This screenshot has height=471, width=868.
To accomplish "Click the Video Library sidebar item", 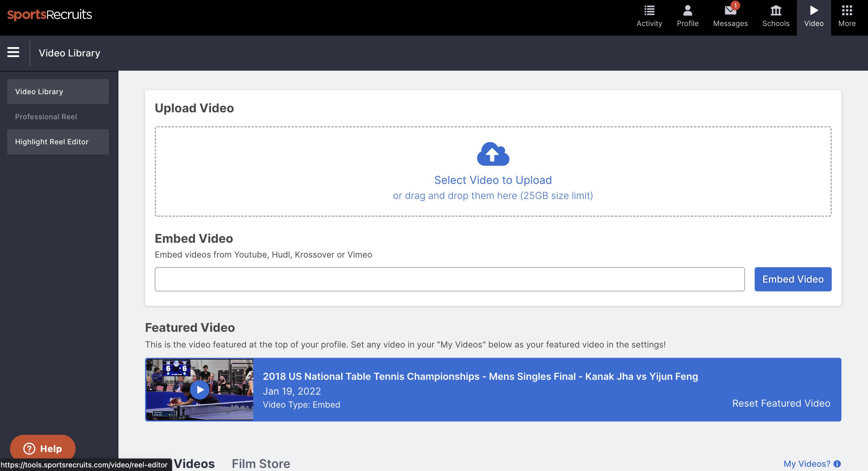I will (58, 91).
